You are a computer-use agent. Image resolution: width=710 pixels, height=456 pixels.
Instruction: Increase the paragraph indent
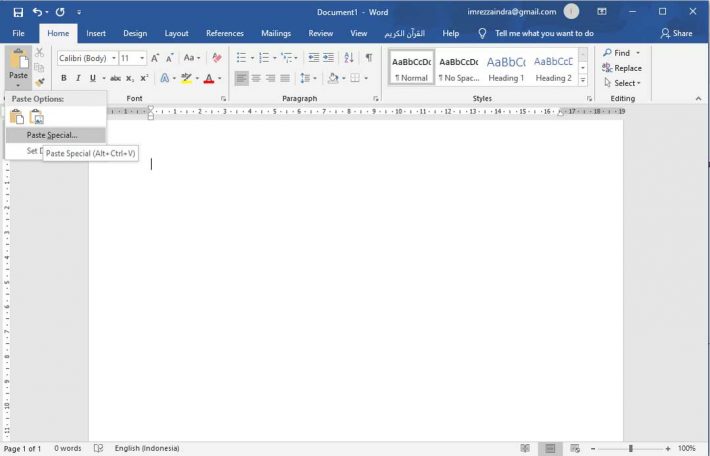328,58
